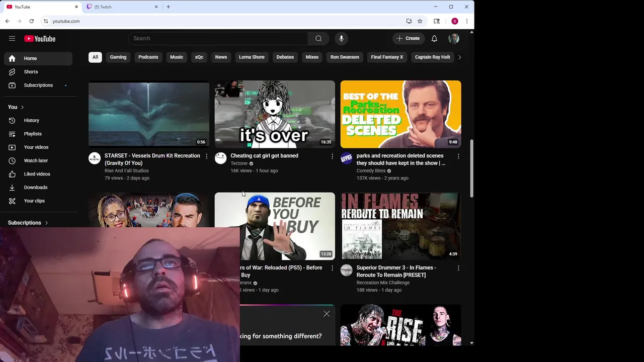This screenshot has width=644, height=362.
Task: Dismiss the 'something different' card
Action: tap(327, 314)
